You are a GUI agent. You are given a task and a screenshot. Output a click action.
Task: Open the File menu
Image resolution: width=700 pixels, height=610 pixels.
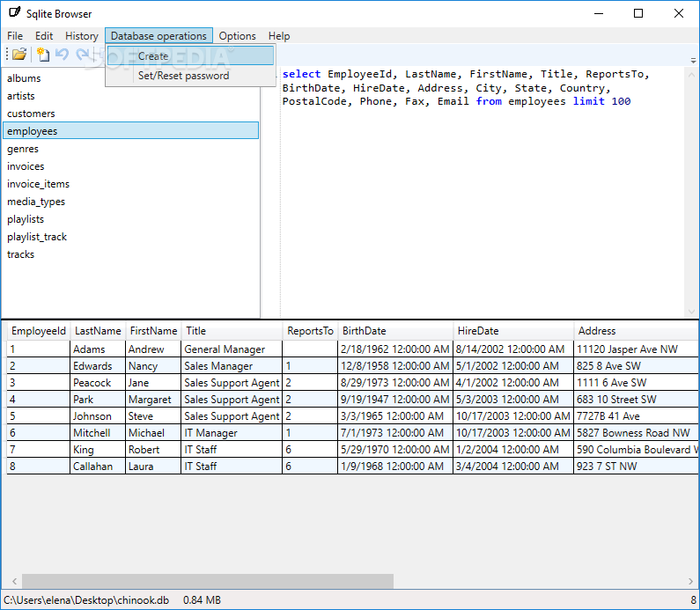click(15, 36)
